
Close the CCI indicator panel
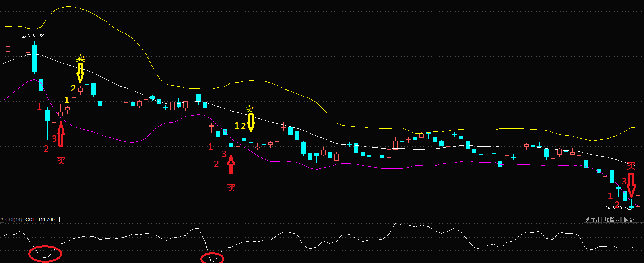coord(642,220)
